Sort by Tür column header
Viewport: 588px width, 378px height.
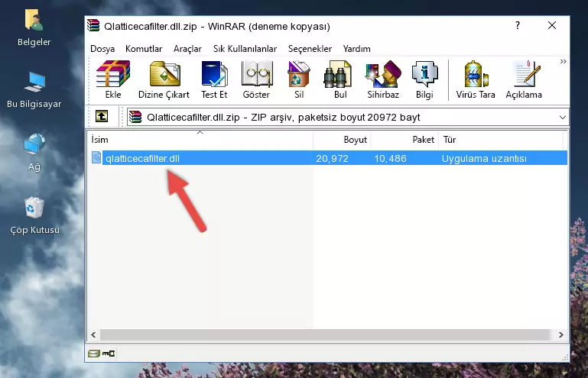501,140
